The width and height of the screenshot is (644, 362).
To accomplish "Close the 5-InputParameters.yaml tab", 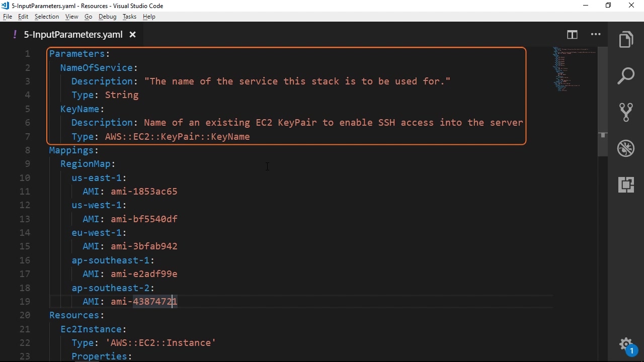I will point(133,35).
